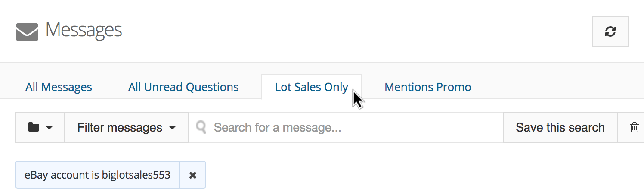Click the eBay account is biglotsales553 filter label
Screen dimensions: 644x195
click(97, 175)
